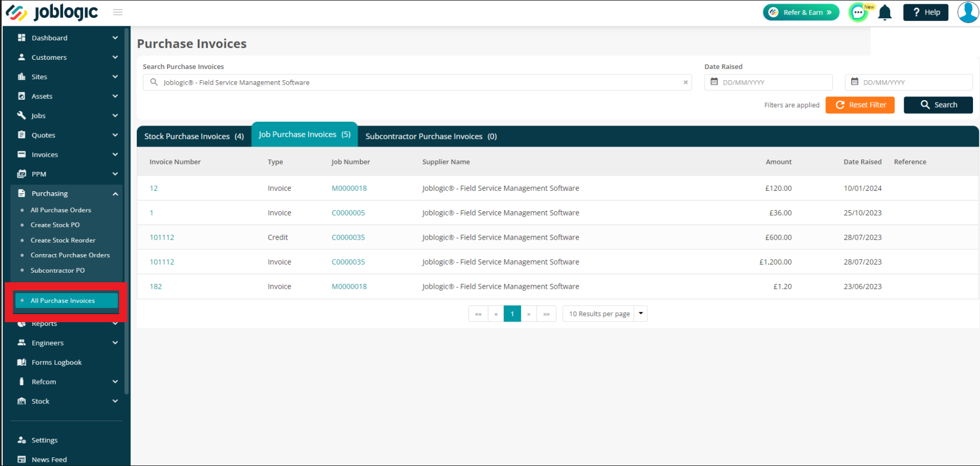Click the Stock warehouse icon
The image size is (980, 466).
(x=22, y=401)
